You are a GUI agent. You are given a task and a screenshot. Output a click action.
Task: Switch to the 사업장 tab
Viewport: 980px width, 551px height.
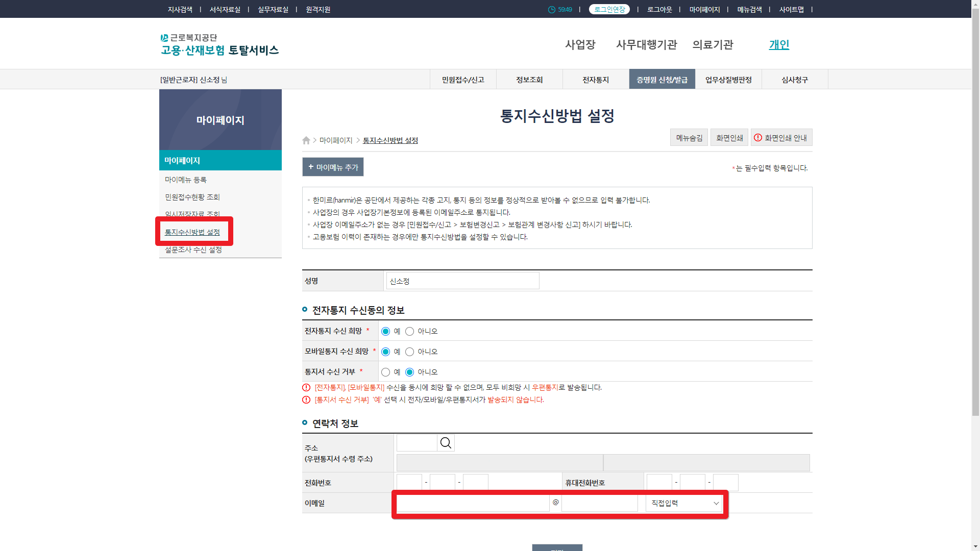(580, 45)
